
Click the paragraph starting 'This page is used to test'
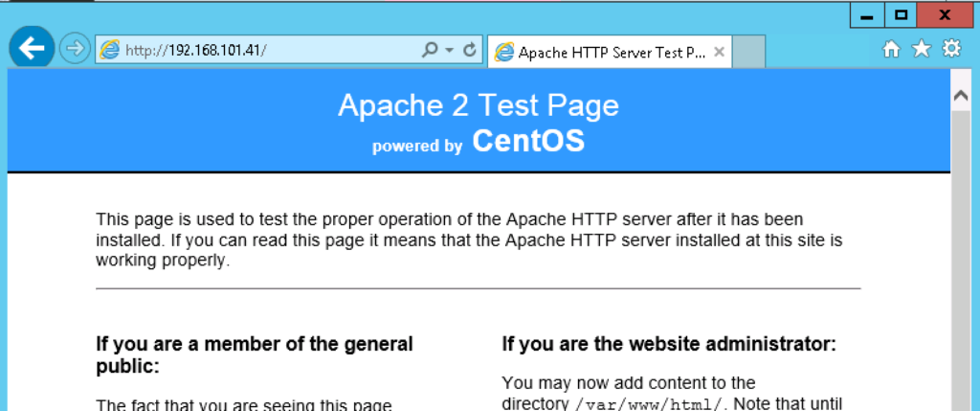pos(469,240)
